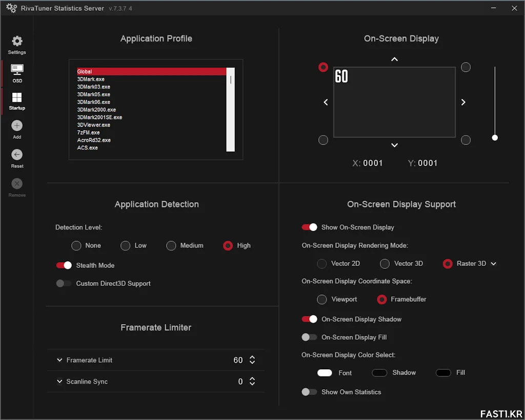The height and width of the screenshot is (420, 525).
Task: Enable Custom Direct3D Support switch
Action: tap(64, 284)
